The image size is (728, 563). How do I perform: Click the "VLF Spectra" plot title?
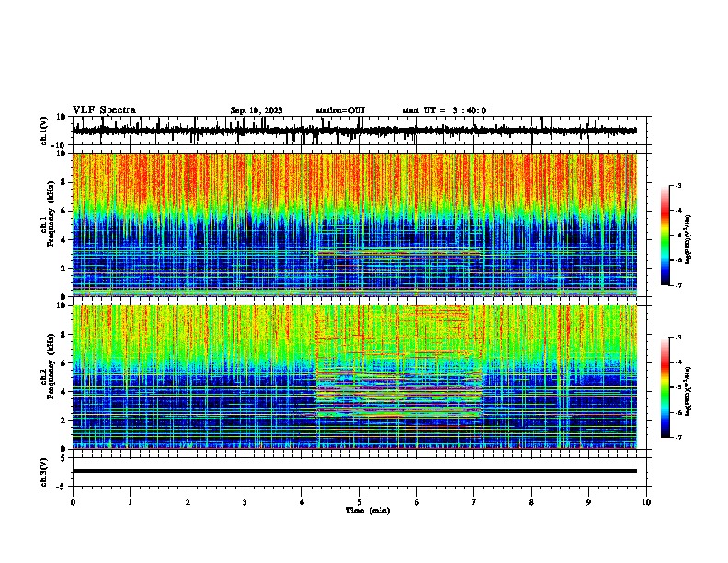click(104, 110)
